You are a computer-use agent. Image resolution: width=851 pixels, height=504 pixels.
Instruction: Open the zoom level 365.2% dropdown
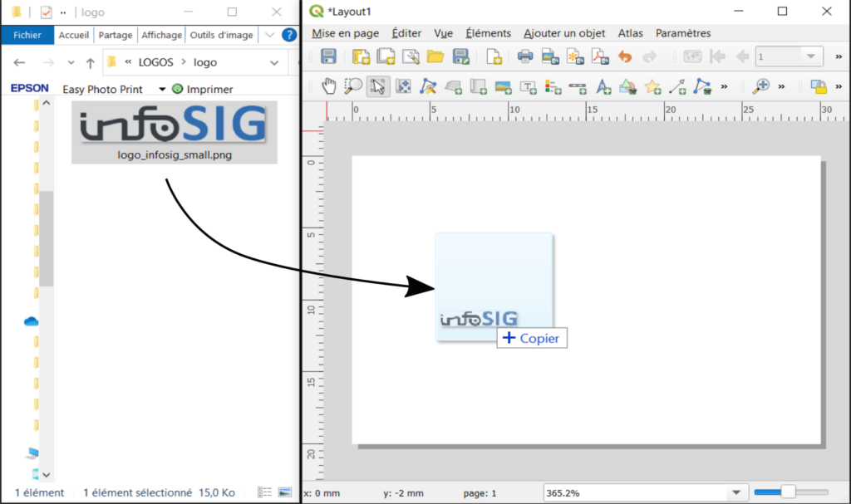click(x=736, y=492)
